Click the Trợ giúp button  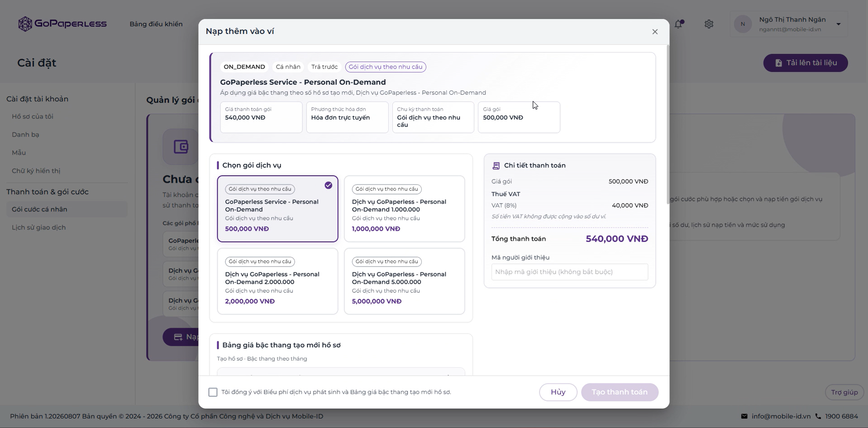point(844,392)
